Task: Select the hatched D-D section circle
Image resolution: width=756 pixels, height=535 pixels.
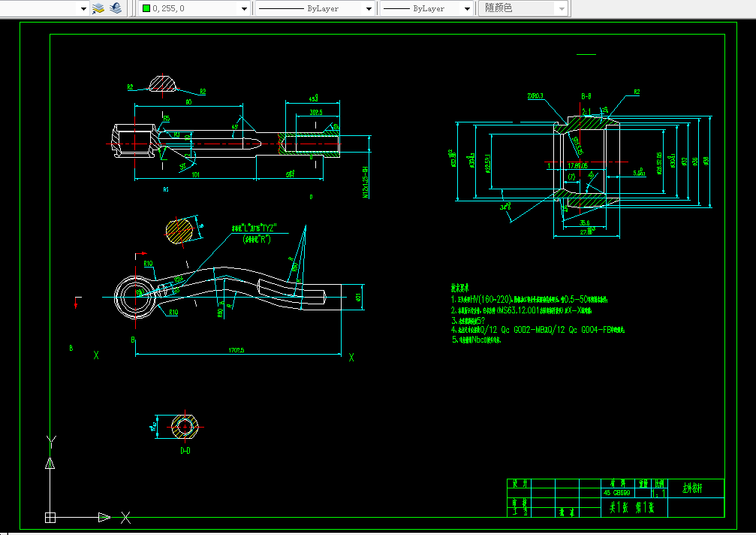Action: (183, 426)
